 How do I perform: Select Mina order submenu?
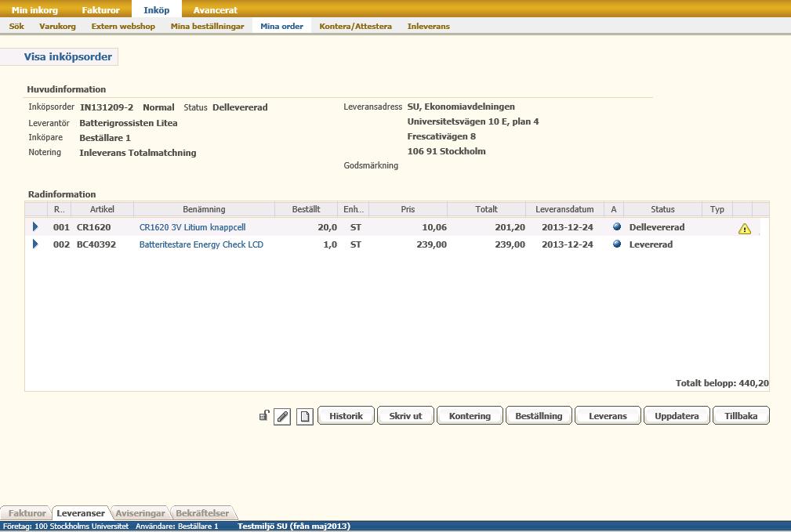click(x=282, y=26)
